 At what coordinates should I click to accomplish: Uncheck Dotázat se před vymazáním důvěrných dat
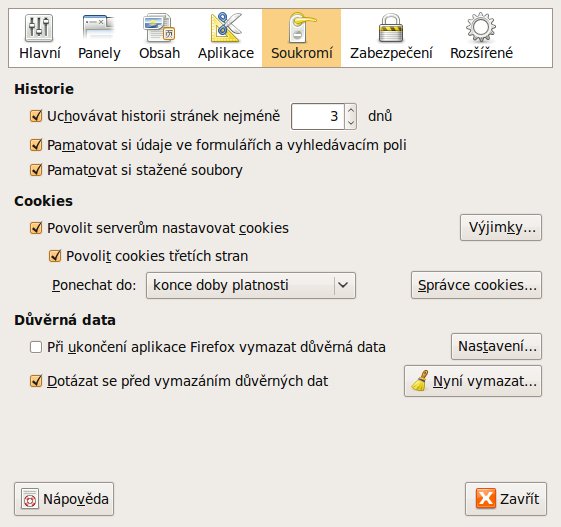36,381
